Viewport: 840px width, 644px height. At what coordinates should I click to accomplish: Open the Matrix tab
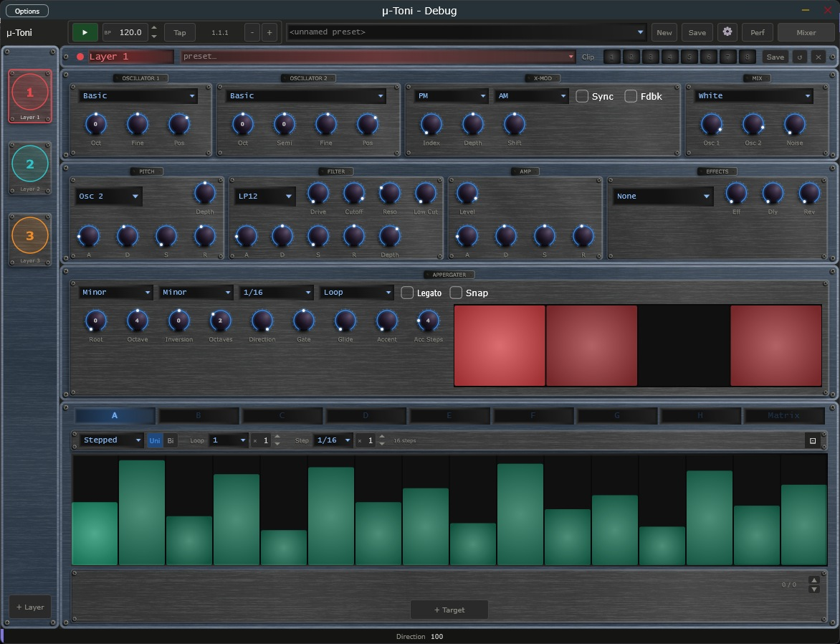pyautogui.click(x=784, y=415)
